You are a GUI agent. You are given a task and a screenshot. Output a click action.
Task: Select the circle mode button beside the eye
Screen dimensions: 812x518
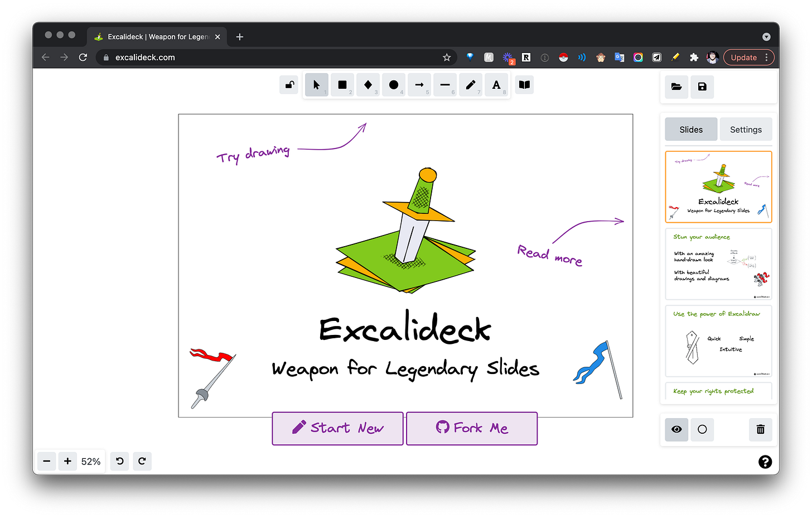[702, 429]
